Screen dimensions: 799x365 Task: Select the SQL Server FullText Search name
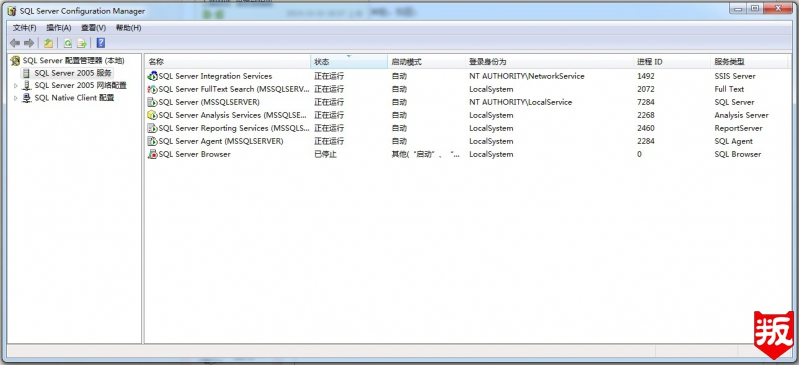(x=234, y=89)
